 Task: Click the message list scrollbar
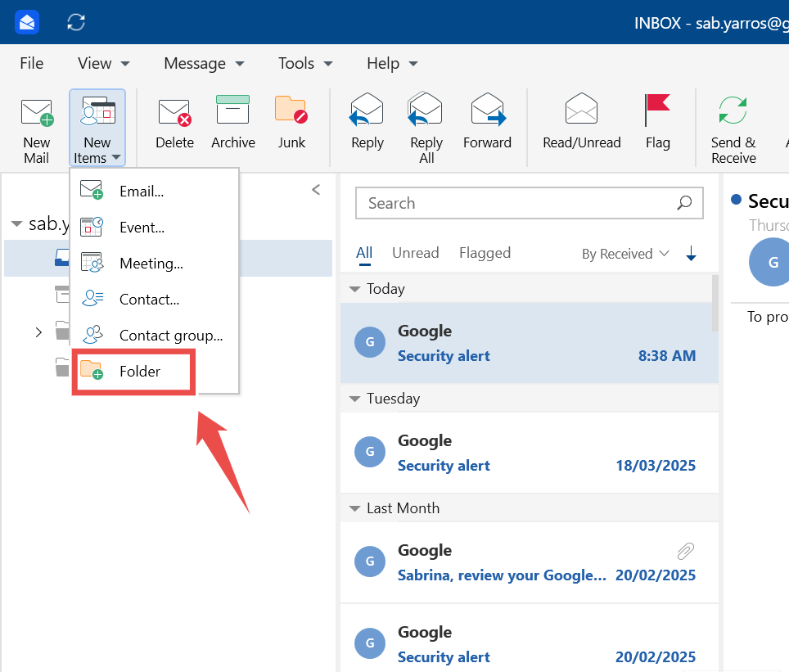[x=715, y=304]
